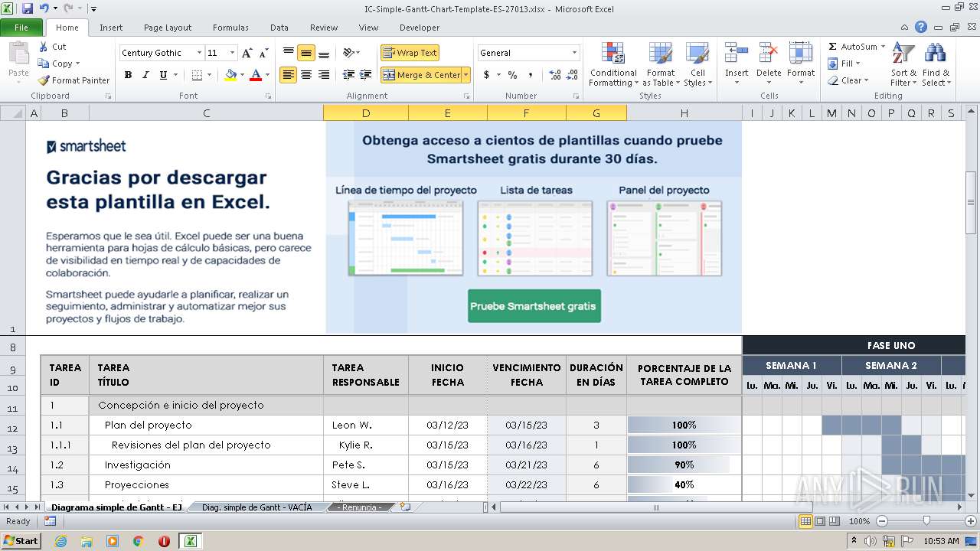Image resolution: width=980 pixels, height=551 pixels.
Task: Apply cell borders icon
Action: [197, 75]
